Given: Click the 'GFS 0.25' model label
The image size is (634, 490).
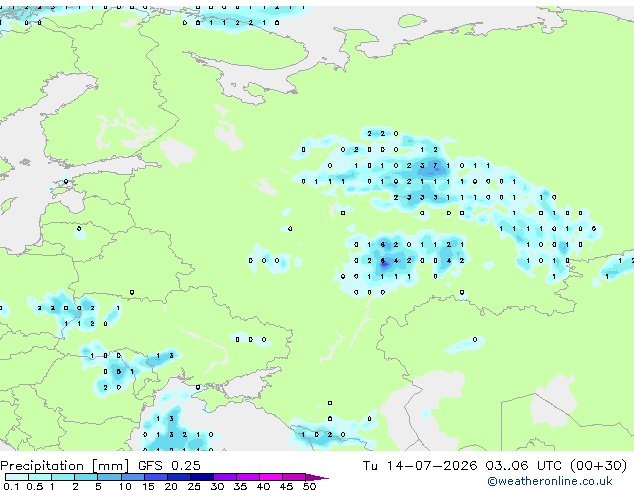Looking at the screenshot, I should [169, 466].
